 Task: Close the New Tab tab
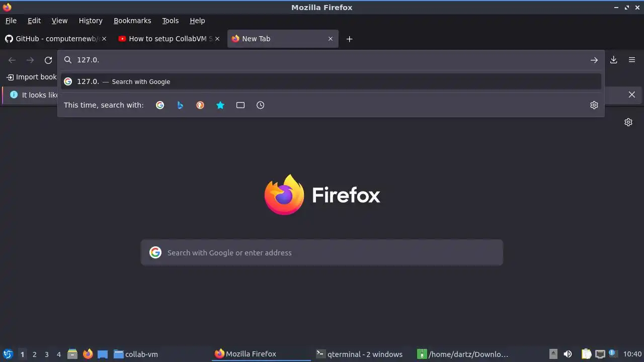click(331, 39)
